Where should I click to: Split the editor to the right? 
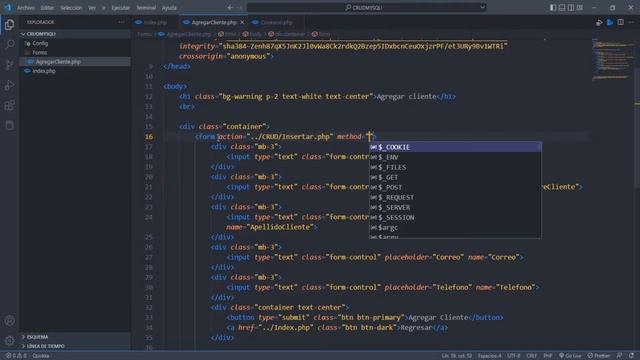(620, 22)
